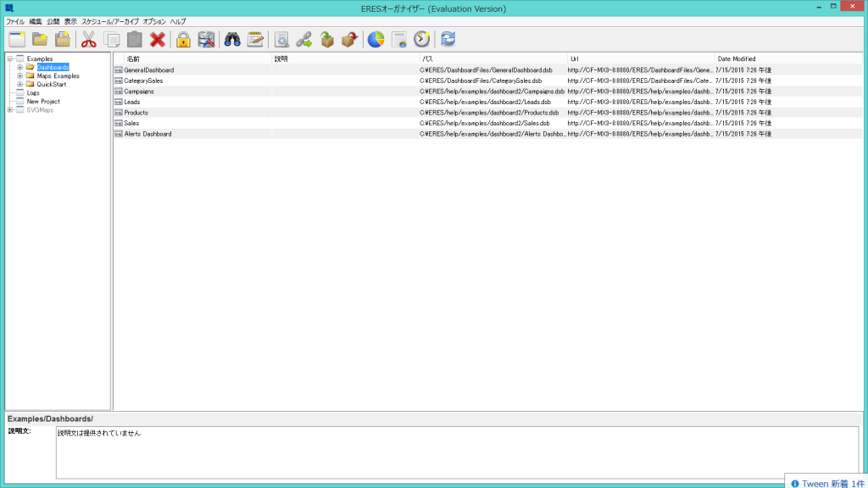Click the chain link arrow icon
The width and height of the screenshot is (868, 488).
(303, 39)
